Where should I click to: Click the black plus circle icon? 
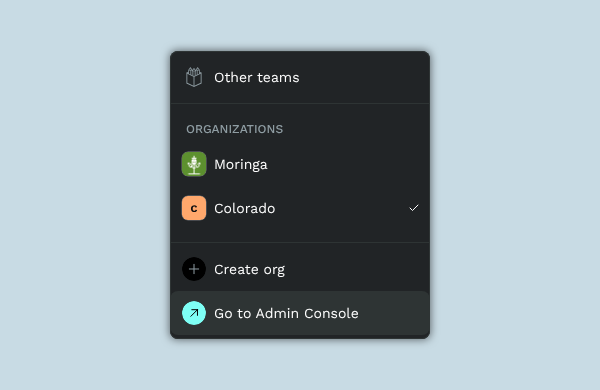click(x=194, y=269)
